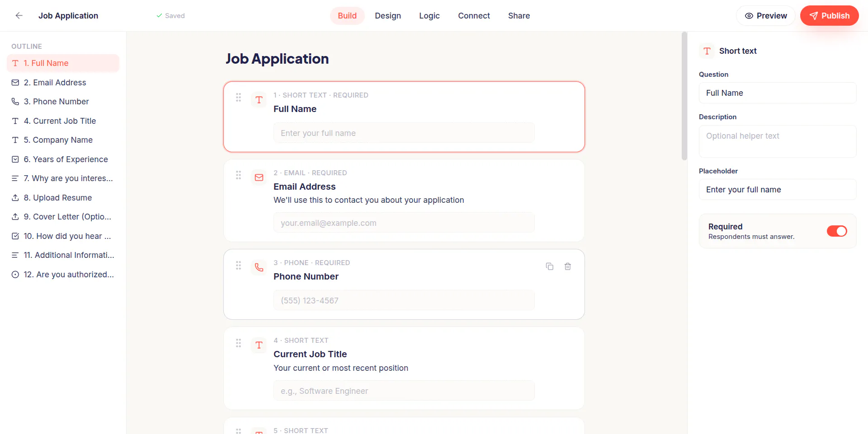Click the phone type icon on the Phone Number card
Image resolution: width=868 pixels, height=434 pixels.
(x=259, y=267)
